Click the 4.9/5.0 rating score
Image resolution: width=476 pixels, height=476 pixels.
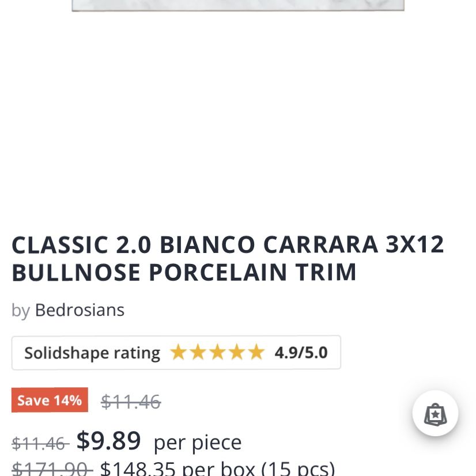[x=301, y=353]
